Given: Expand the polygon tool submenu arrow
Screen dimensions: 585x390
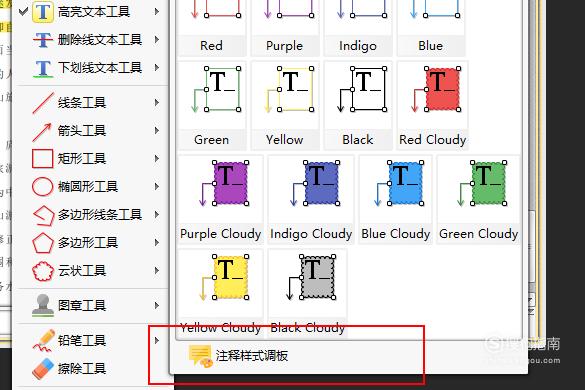Looking at the screenshot, I should pyautogui.click(x=157, y=243).
